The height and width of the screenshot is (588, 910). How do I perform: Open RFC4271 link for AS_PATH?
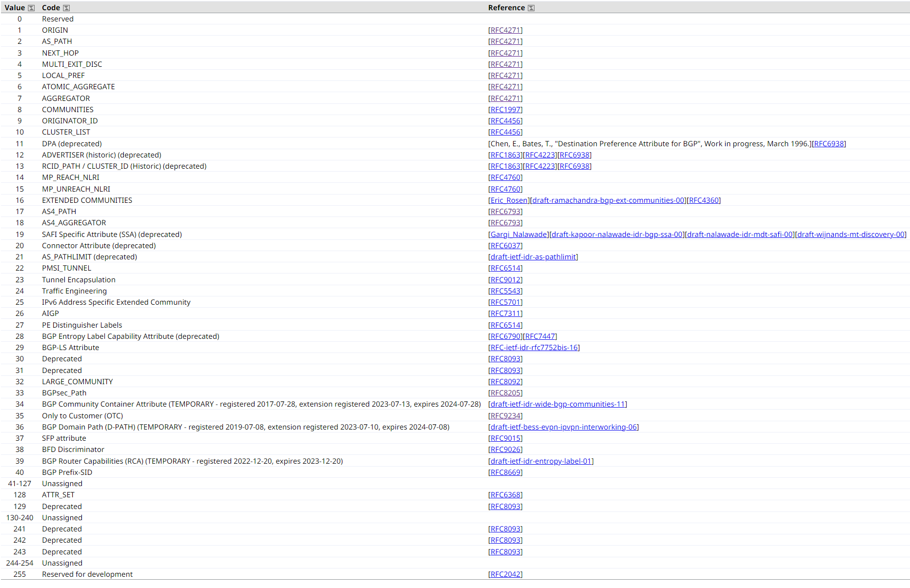click(x=505, y=41)
